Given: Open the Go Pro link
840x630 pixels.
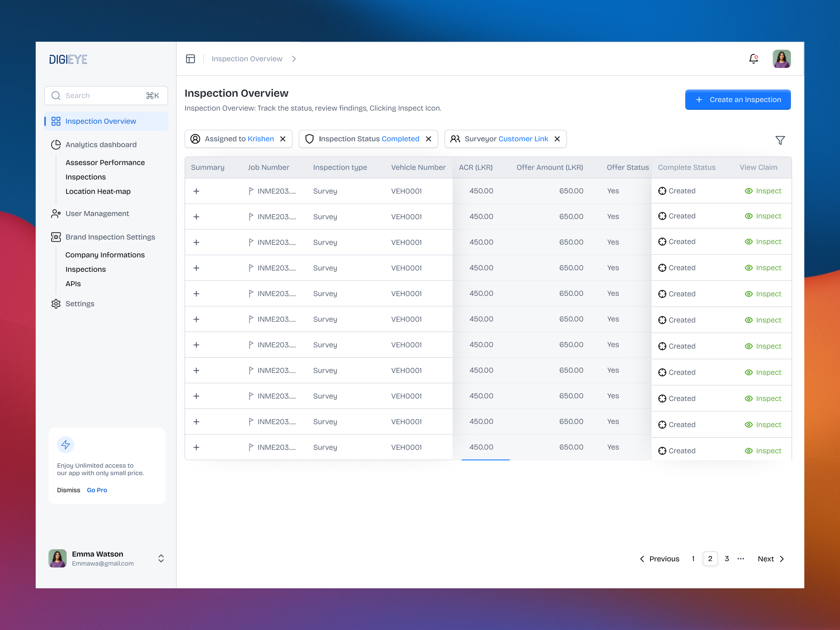Looking at the screenshot, I should [97, 490].
